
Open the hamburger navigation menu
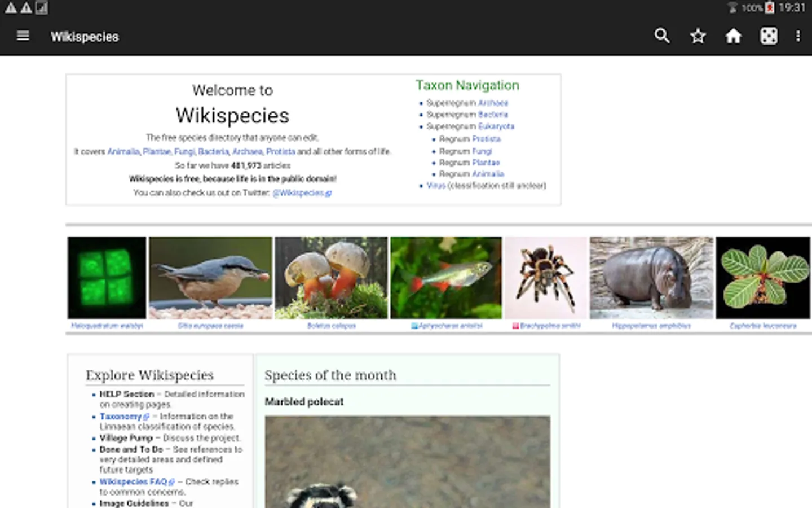click(x=23, y=36)
